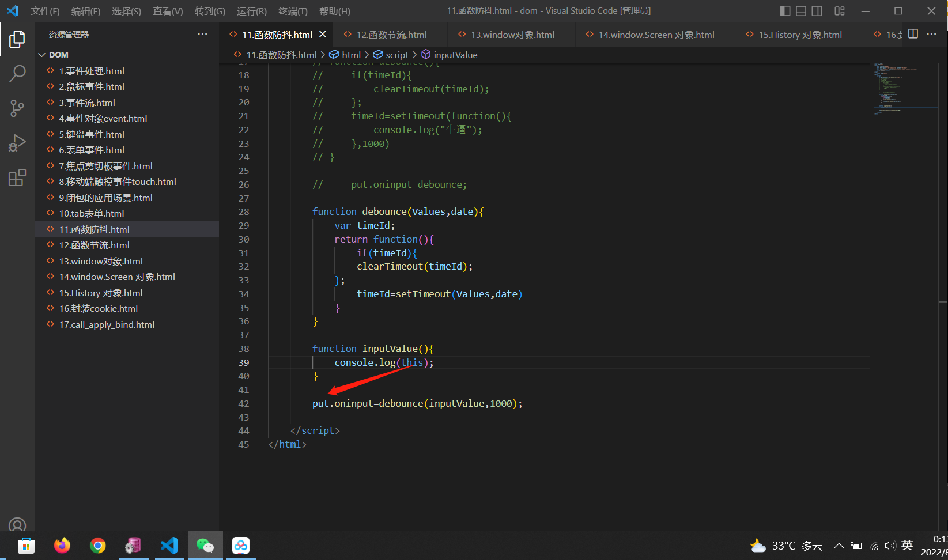This screenshot has width=948, height=560.
Task: Open 17.call_apply_bind.html in explorer
Action: (127, 324)
